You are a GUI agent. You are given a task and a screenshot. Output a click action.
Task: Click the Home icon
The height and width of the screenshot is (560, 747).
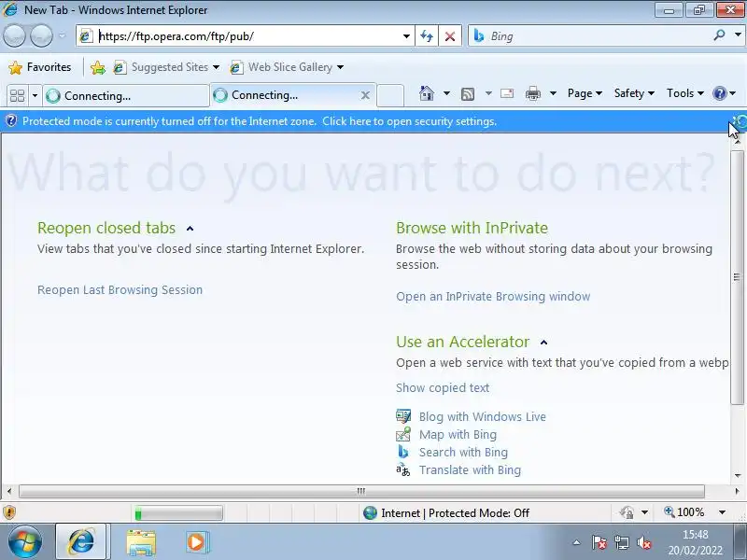427,93
